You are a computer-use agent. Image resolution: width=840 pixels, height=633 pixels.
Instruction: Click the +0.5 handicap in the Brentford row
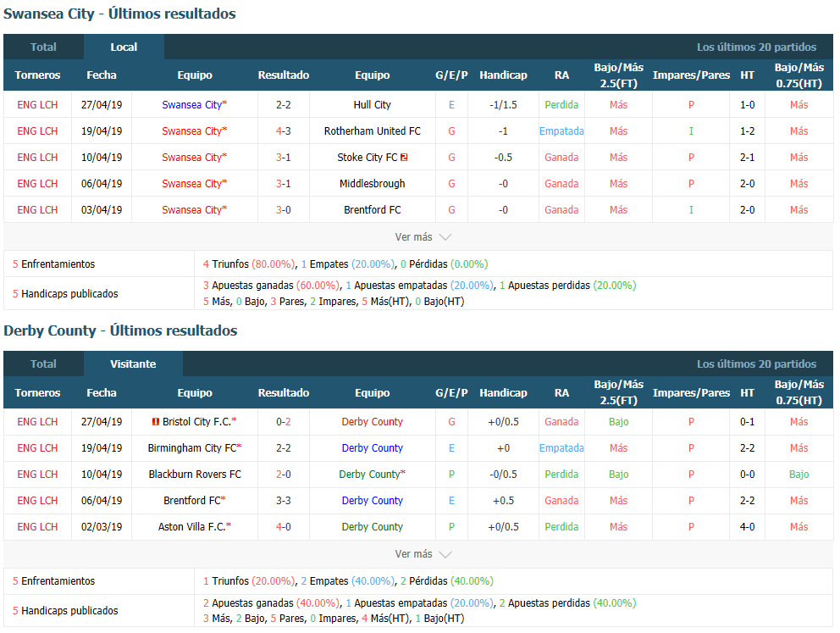[503, 501]
